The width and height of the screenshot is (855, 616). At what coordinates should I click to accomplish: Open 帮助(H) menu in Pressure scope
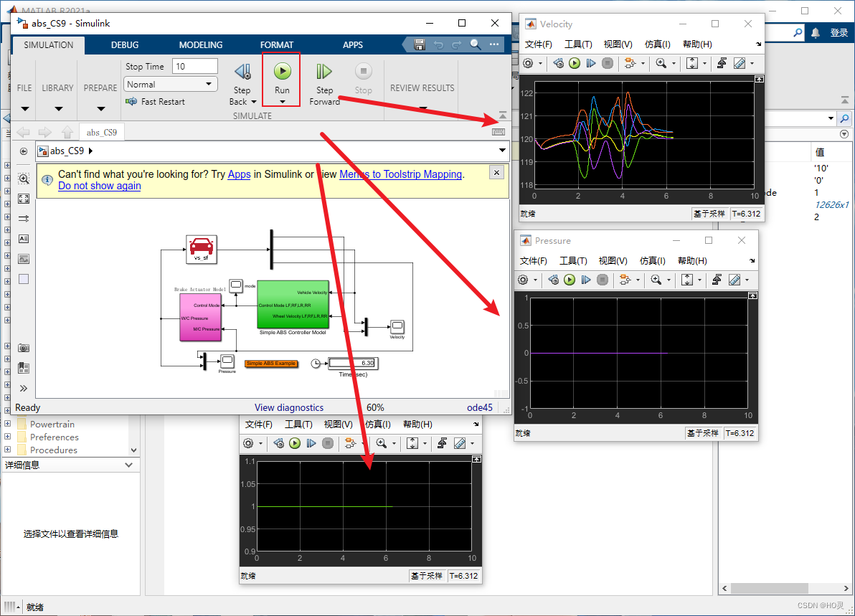tap(692, 260)
